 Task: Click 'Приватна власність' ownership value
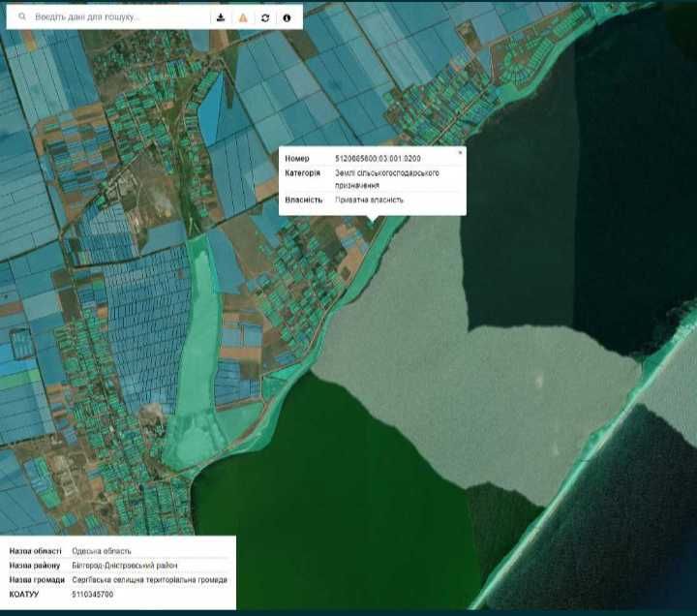pyautogui.click(x=370, y=200)
